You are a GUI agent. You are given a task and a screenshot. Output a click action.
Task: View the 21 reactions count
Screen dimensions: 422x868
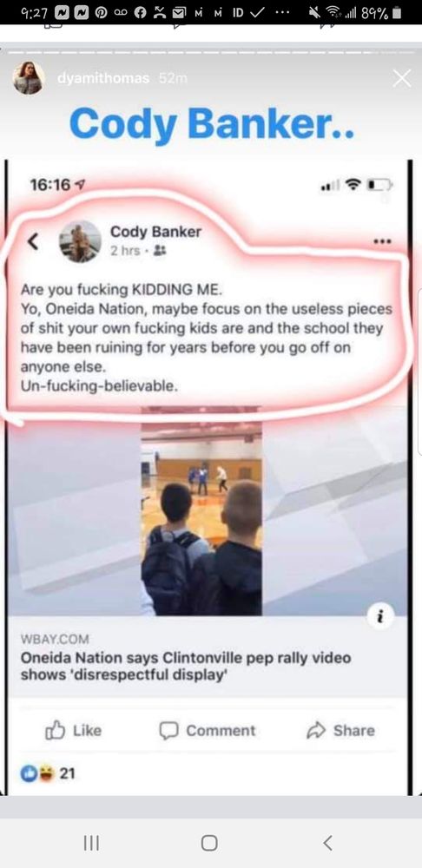point(48,773)
